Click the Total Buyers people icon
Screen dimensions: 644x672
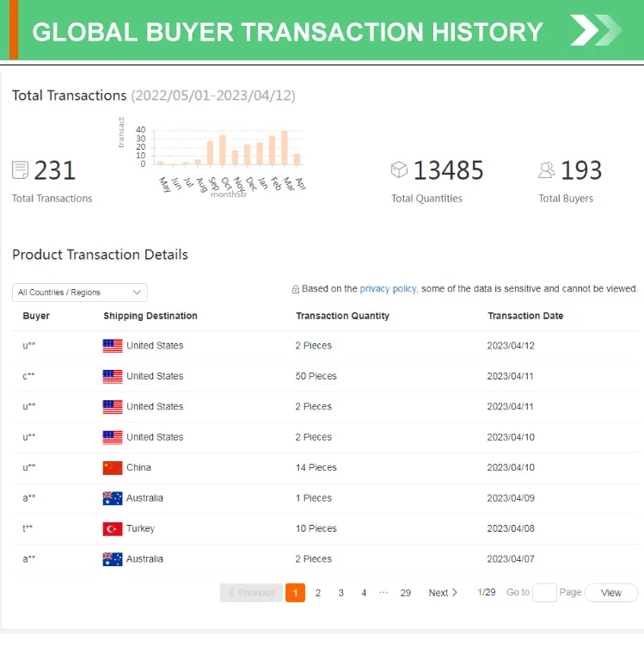point(547,170)
